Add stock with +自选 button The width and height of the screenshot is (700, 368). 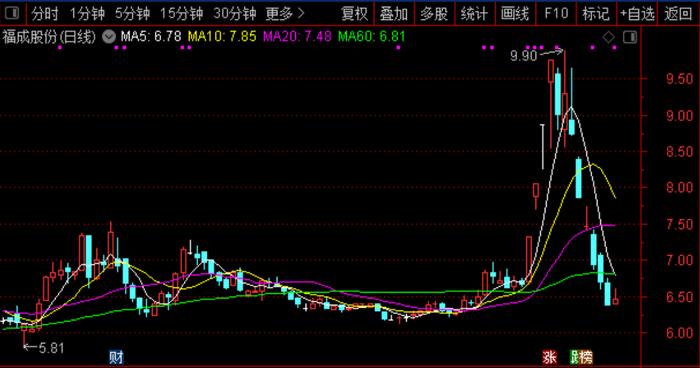point(637,14)
